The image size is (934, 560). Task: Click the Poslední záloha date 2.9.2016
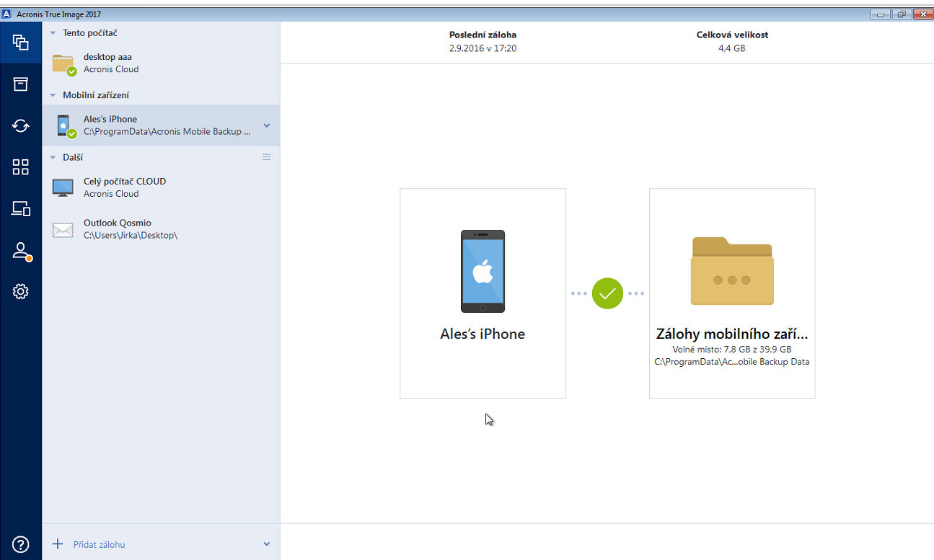tap(483, 48)
